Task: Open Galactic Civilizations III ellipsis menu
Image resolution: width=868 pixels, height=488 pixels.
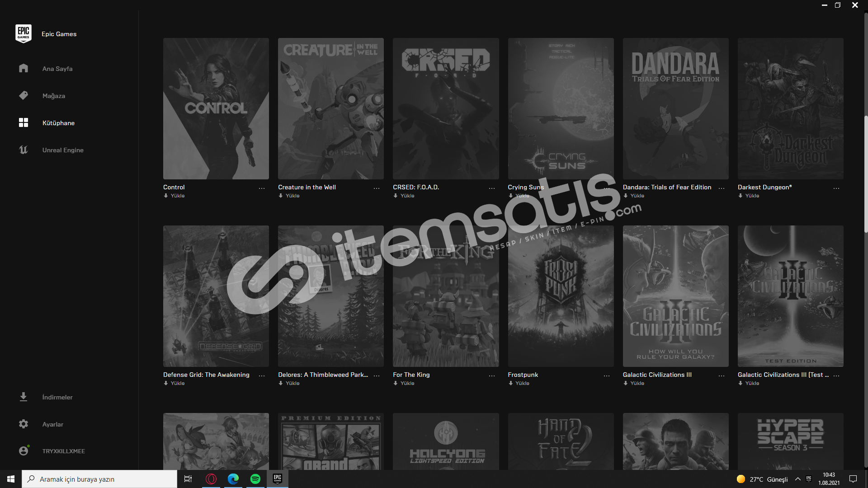Action: pyautogui.click(x=722, y=375)
